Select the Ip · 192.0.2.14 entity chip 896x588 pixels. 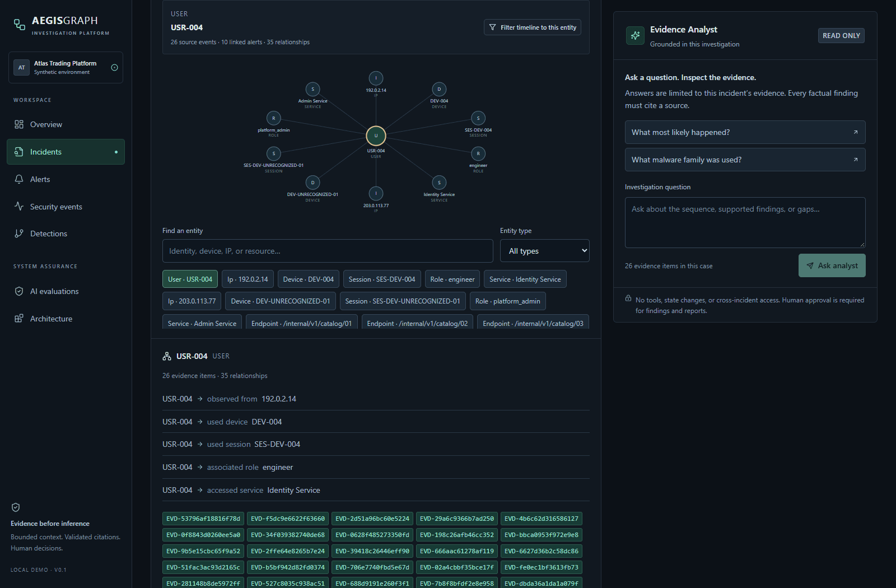pyautogui.click(x=248, y=279)
